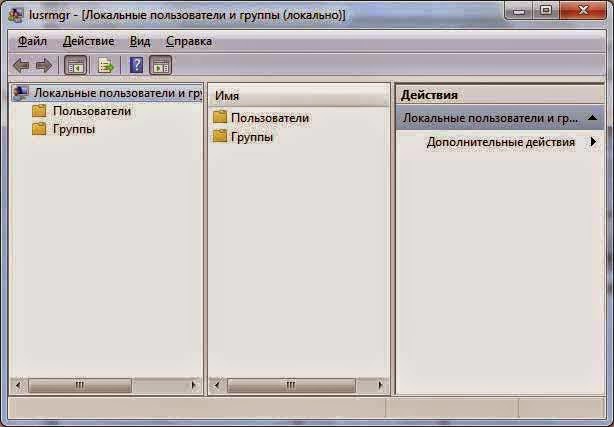Image resolution: width=614 pixels, height=427 pixels.
Task: Toggle the console tree show/hide toolbar icon
Action: [x=75, y=65]
